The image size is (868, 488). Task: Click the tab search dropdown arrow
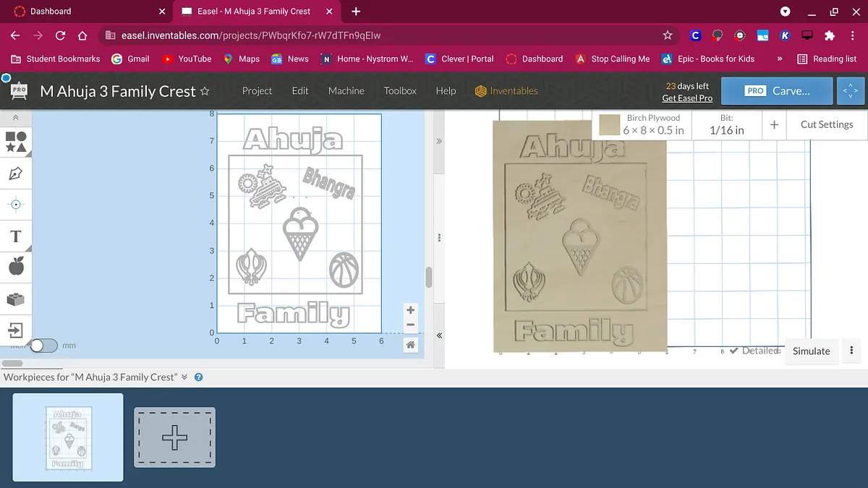786,12
